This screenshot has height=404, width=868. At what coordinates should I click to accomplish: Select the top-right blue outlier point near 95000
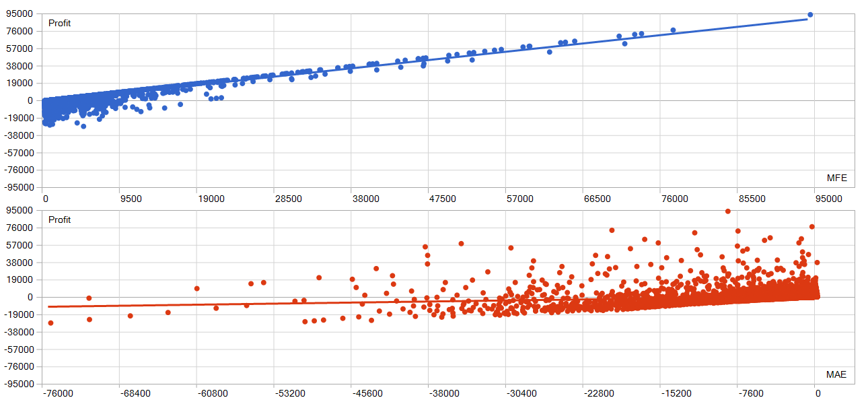810,14
